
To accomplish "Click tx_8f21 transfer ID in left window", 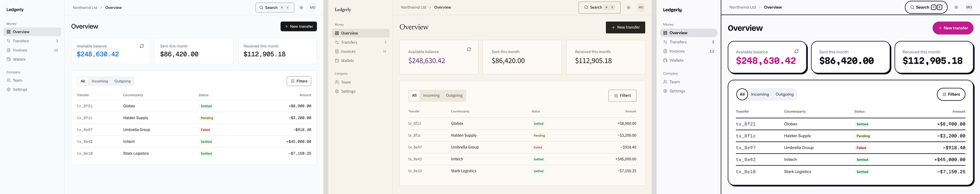I will click(x=85, y=106).
